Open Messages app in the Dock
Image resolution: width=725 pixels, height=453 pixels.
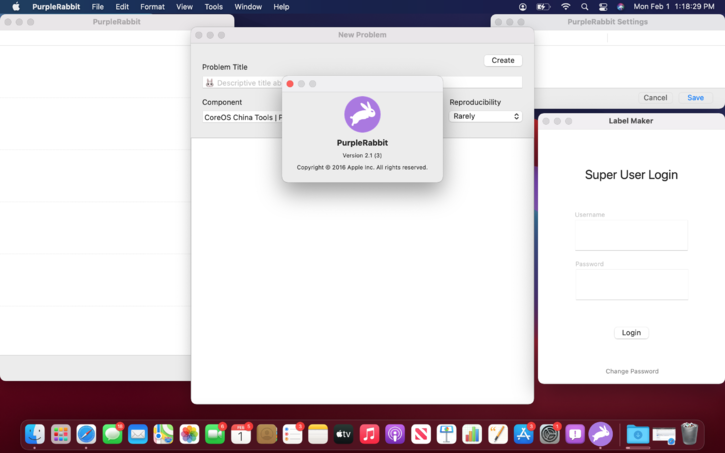(112, 434)
